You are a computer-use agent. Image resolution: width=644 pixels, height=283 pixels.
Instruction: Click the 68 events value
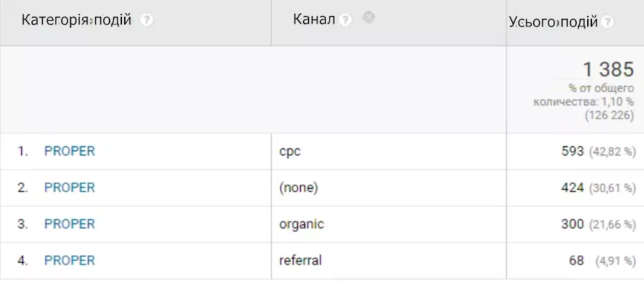(x=577, y=260)
